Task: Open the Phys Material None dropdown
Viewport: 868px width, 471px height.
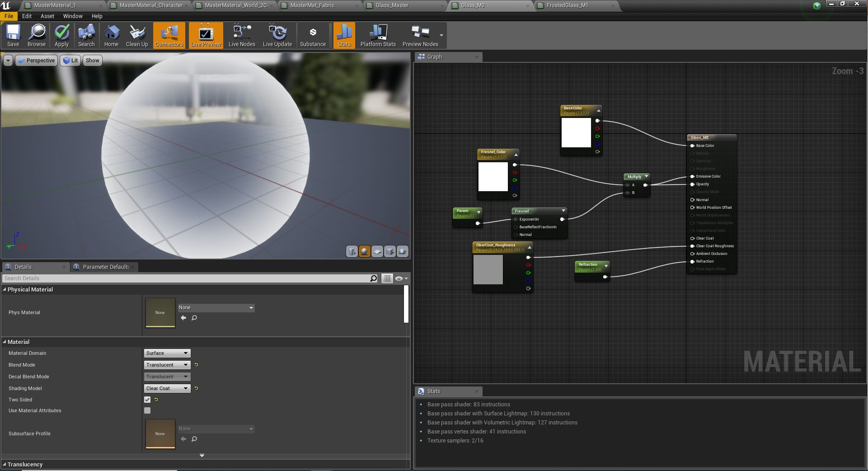Action: click(x=216, y=308)
